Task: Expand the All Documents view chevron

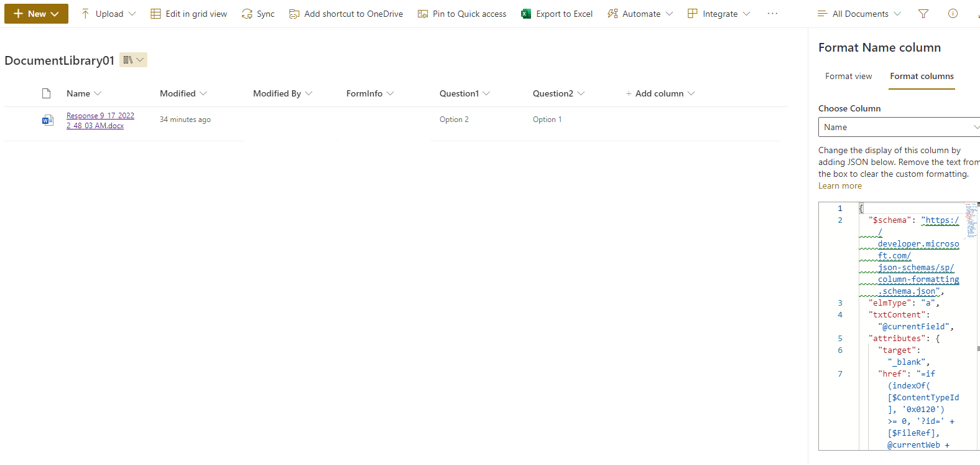Action: 897,14
